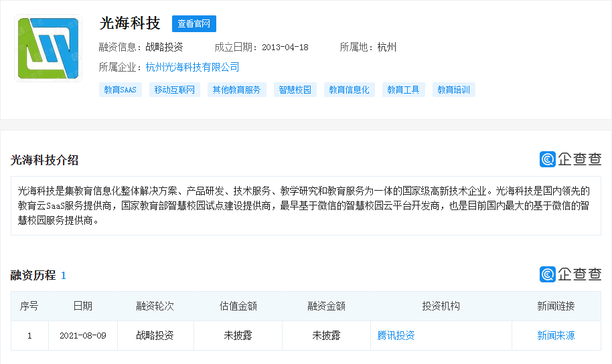Click the 企查查 logo beside 融资历程
Viewport: 612px width, 364px height.
[570, 274]
